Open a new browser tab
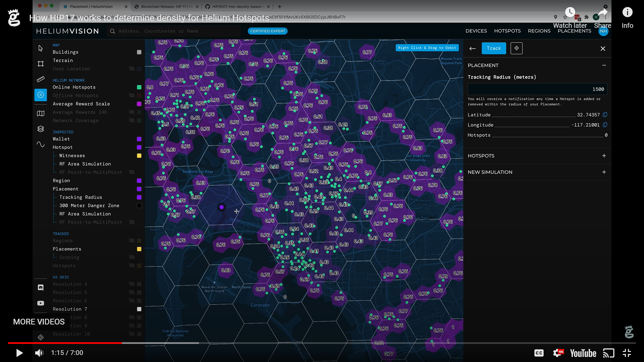 point(280,6)
